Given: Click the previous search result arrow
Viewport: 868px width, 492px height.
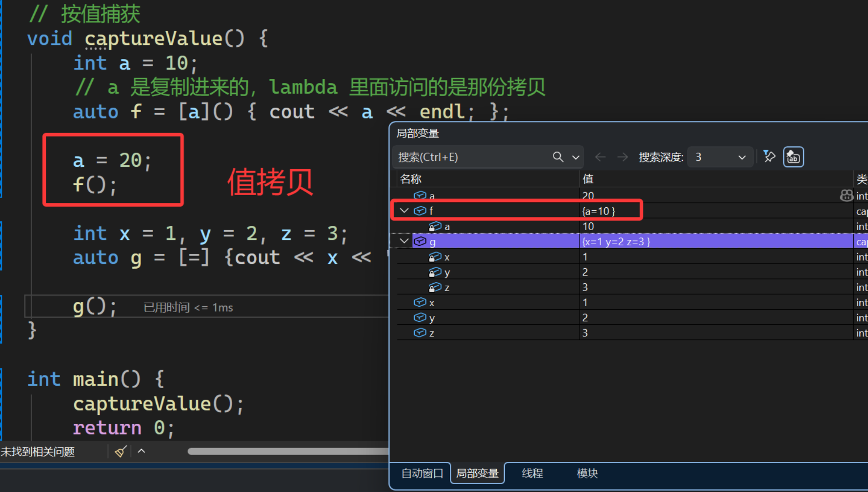Looking at the screenshot, I should pyautogui.click(x=600, y=157).
